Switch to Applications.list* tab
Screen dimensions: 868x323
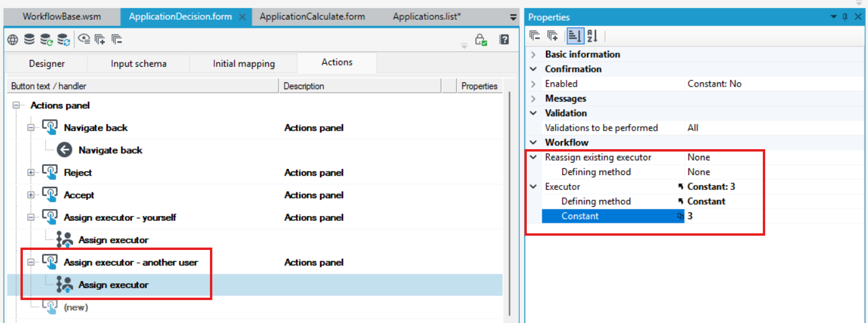tap(427, 17)
